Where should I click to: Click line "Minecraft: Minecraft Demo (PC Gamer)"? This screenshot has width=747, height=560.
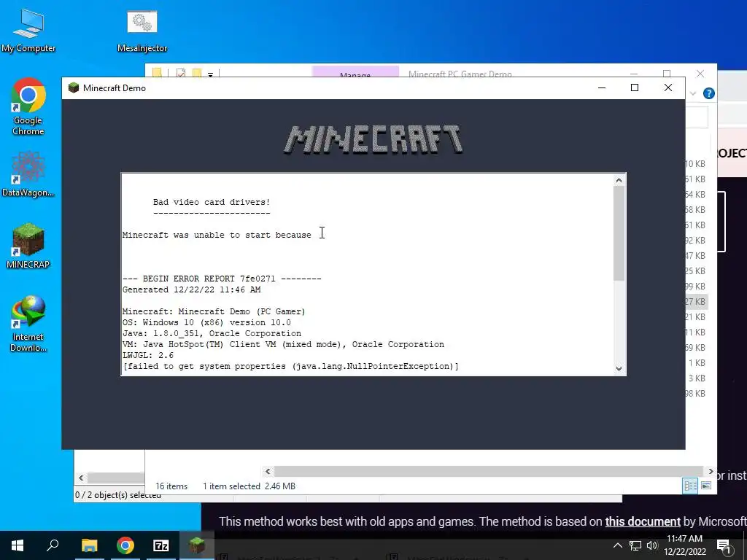pos(214,311)
